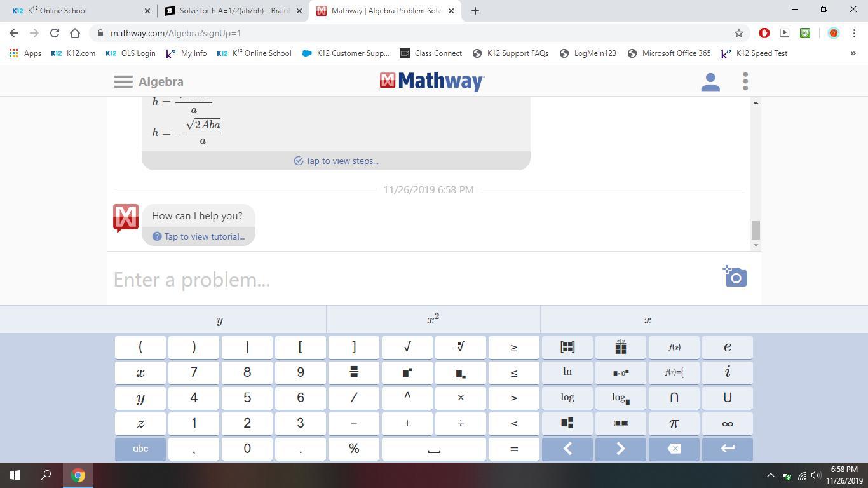Insert a matrix template

[x=567, y=347]
